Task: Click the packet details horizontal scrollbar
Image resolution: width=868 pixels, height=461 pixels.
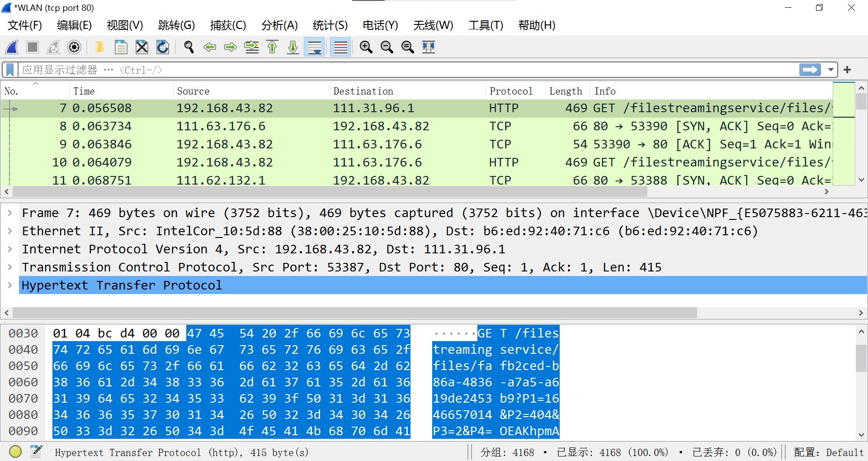Action: point(355,313)
